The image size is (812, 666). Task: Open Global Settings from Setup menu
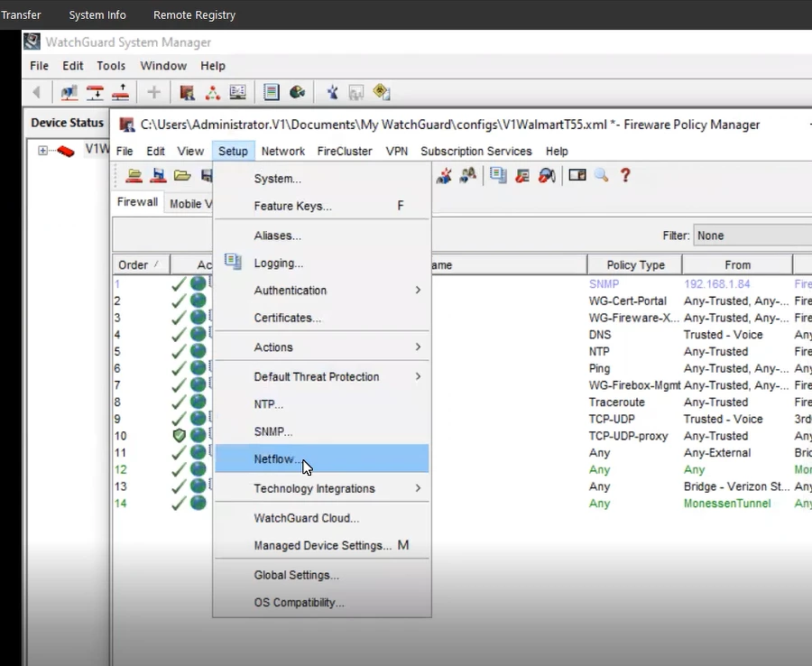coord(321,575)
